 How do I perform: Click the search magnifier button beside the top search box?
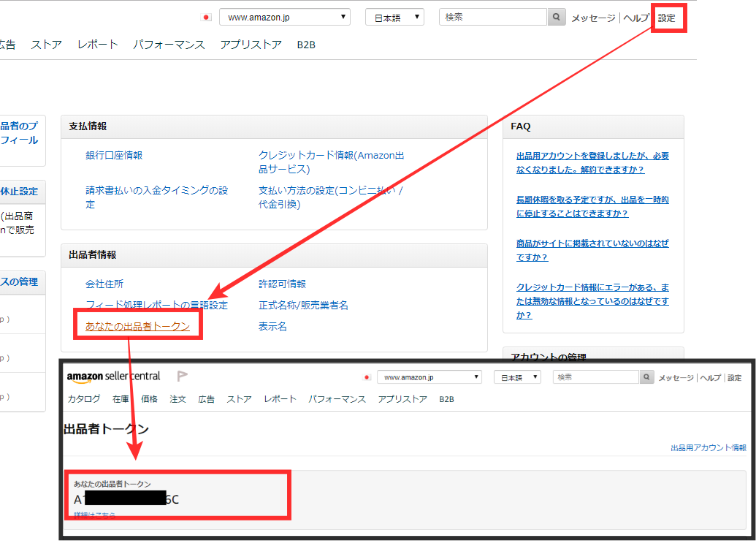(557, 17)
